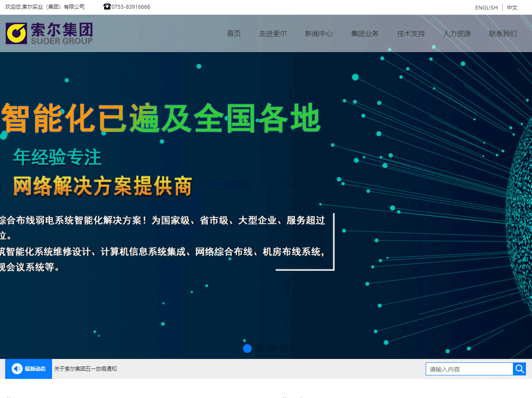Viewport: 532px width, 398px height.
Task: Click welcome text 欢迎您,索尔实业（集团）有限公司
Action: pos(45,7)
